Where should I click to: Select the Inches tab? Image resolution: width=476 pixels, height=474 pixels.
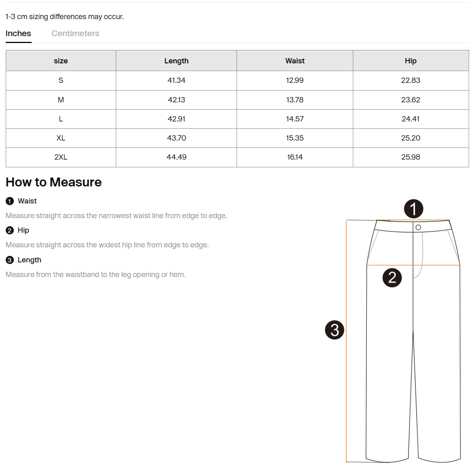[18, 33]
